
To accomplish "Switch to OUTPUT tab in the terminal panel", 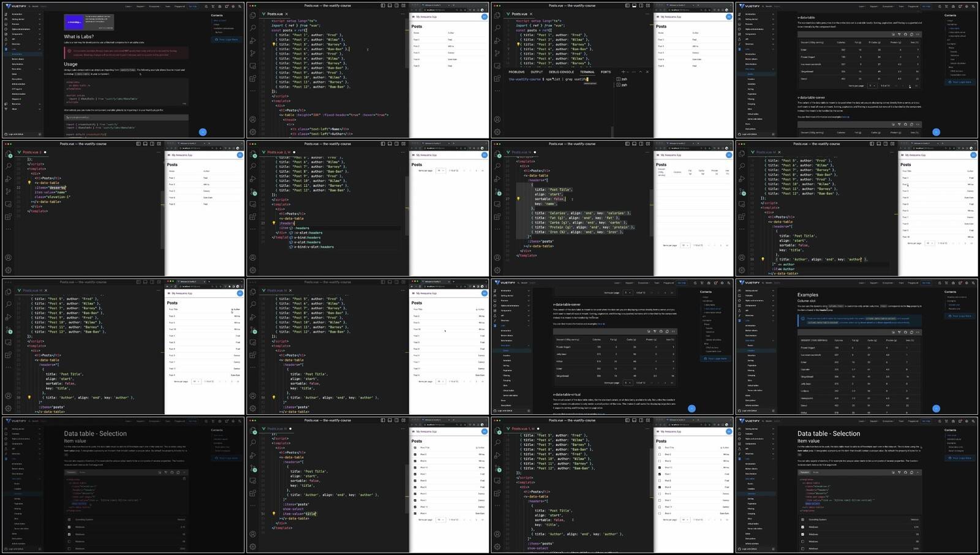I will [x=537, y=72].
